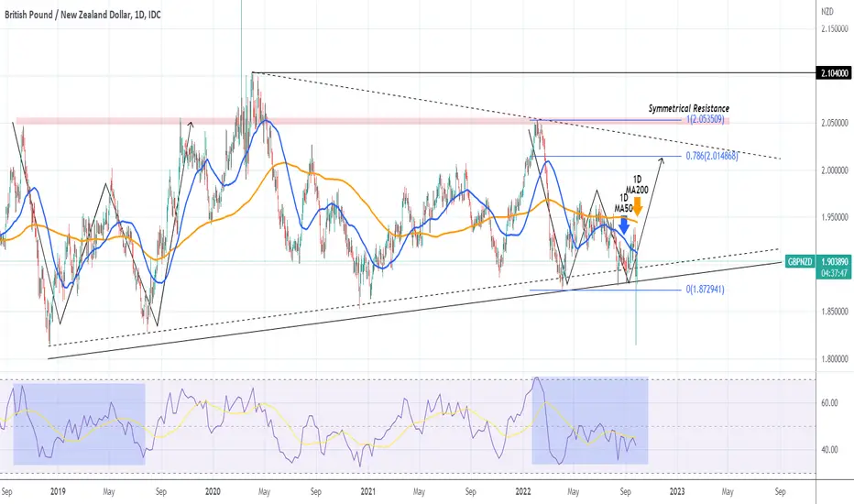This screenshot has height=504, width=854.
Task: Click the 1.800000 price axis value
Action: (835, 359)
